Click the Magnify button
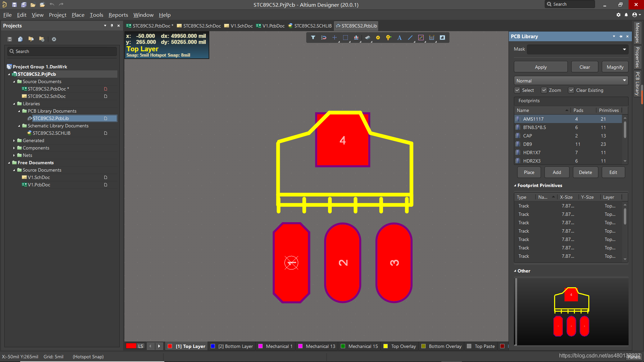 [x=615, y=67]
